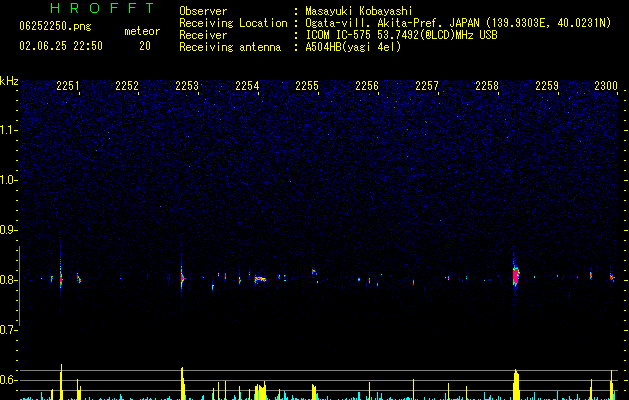Select observer name Masayuki Kobayashi
The width and height of the screenshot is (629, 400).
point(359,11)
